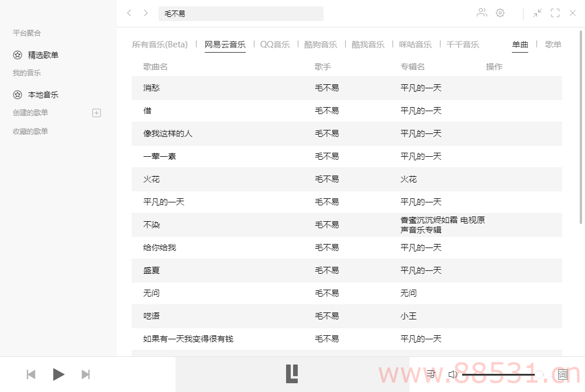Image resolution: width=585 pixels, height=392 pixels.
Task: Skip to next track
Action: (x=86, y=374)
